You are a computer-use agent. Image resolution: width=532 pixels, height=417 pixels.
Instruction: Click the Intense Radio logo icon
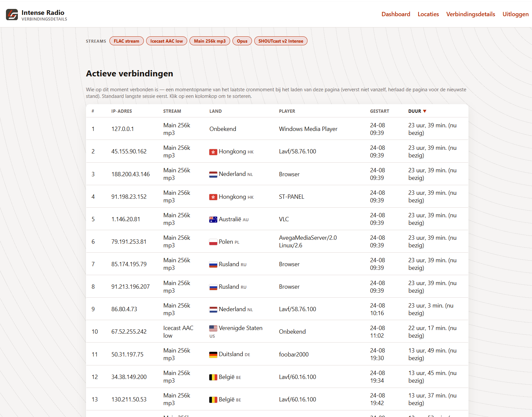(x=12, y=15)
